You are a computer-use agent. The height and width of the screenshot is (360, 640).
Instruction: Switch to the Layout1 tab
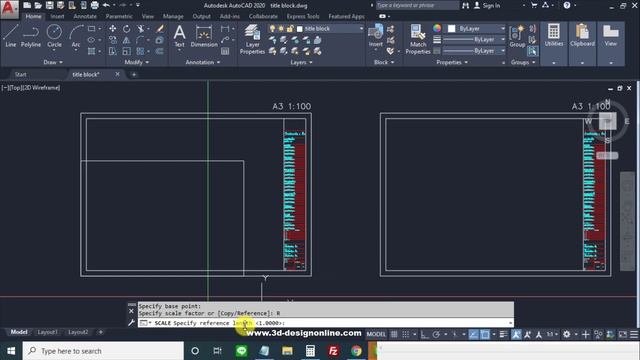point(47,332)
